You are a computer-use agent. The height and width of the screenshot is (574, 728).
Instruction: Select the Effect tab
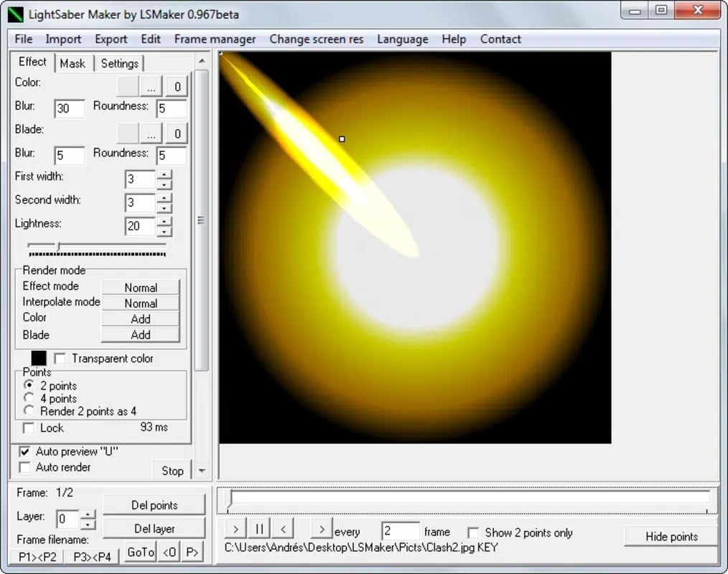(32, 62)
